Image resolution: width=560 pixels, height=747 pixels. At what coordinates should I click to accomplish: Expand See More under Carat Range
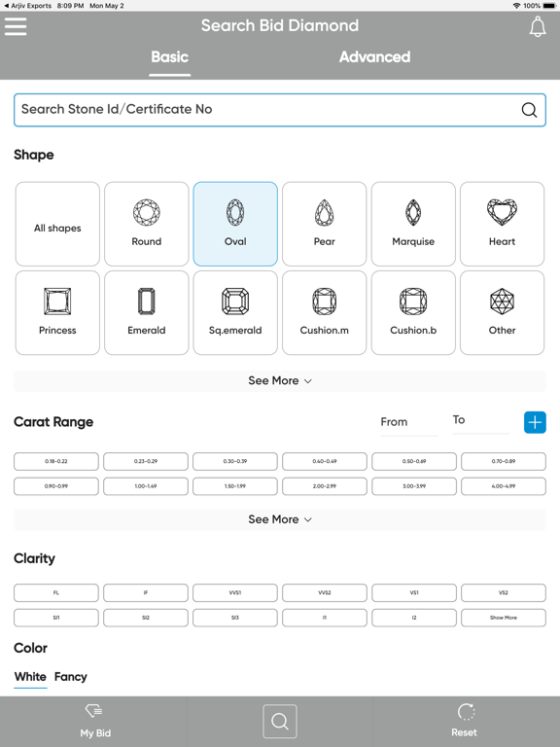click(280, 519)
